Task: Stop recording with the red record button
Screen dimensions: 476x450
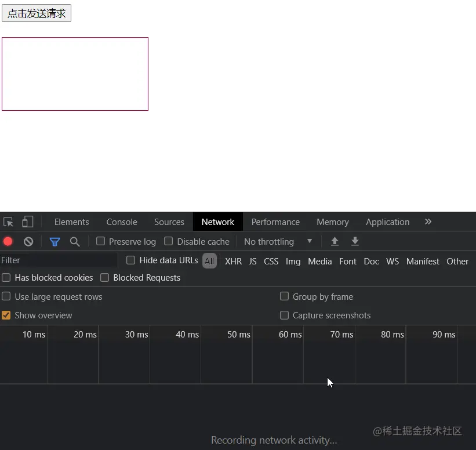Action: (8, 241)
